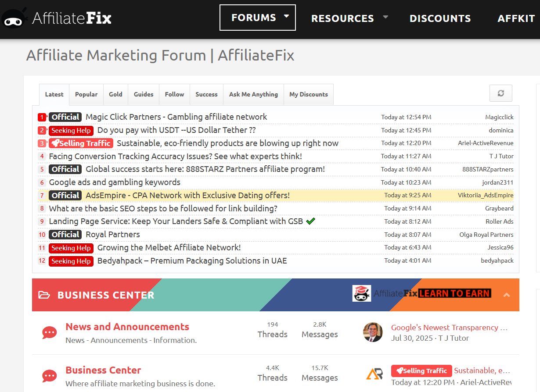Click the number 2 rank marker
This screenshot has width=540, height=392.
pos(42,130)
